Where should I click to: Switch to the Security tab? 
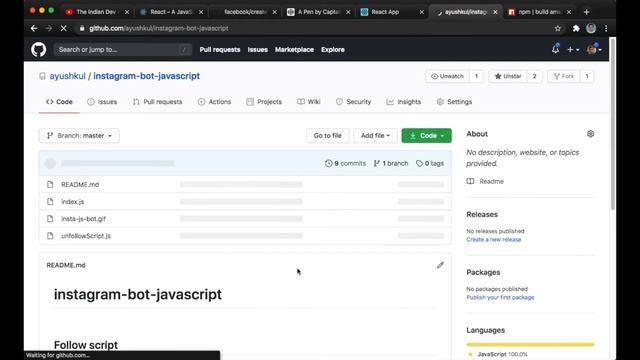pyautogui.click(x=353, y=102)
